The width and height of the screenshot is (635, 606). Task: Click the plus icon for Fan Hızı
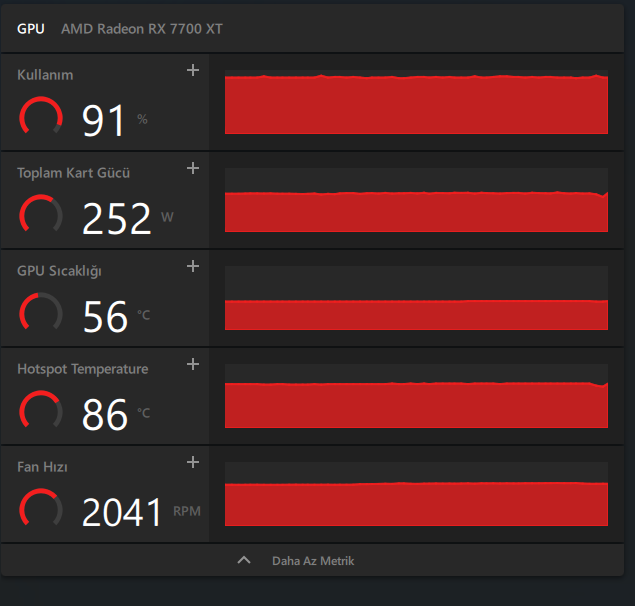193,463
